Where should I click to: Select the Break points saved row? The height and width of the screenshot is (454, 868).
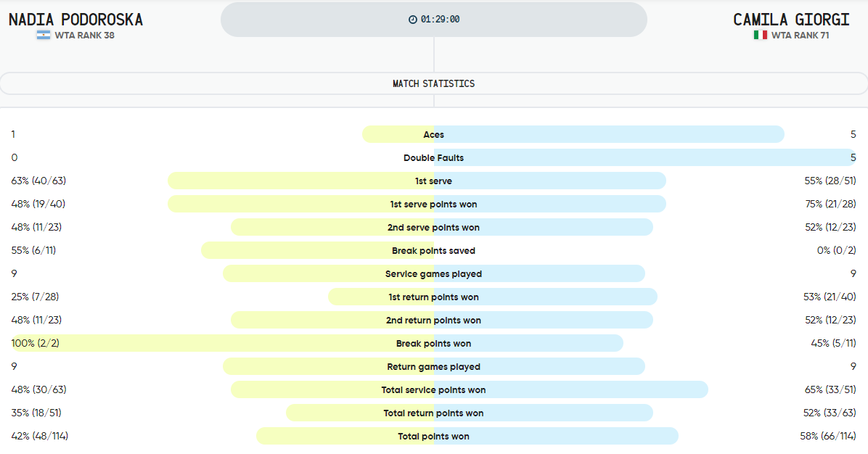(434, 250)
